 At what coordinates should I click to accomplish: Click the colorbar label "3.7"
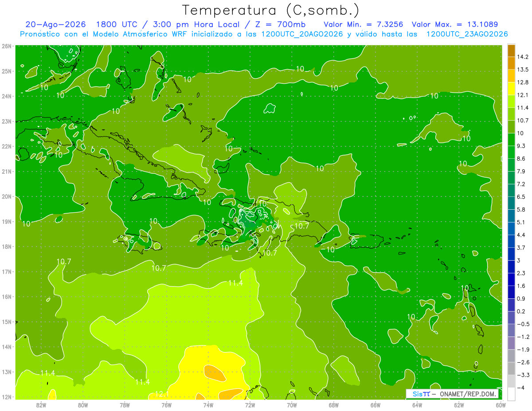click(521, 248)
